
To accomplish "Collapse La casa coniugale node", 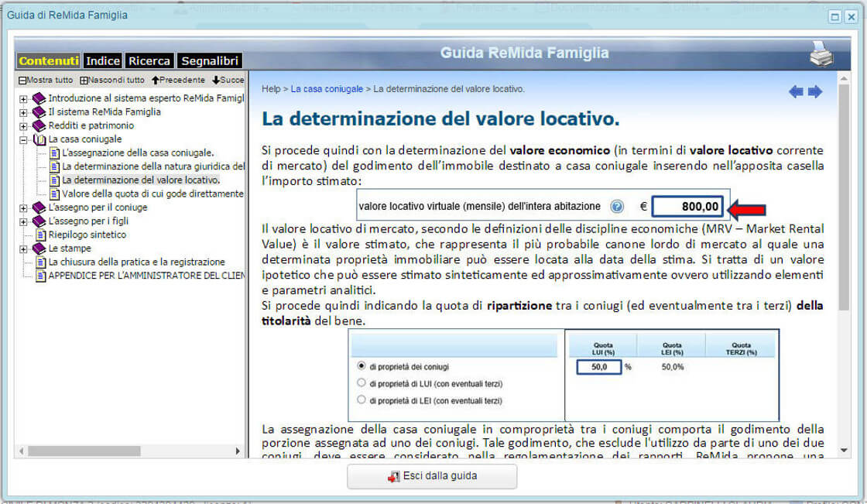I will pos(23,140).
